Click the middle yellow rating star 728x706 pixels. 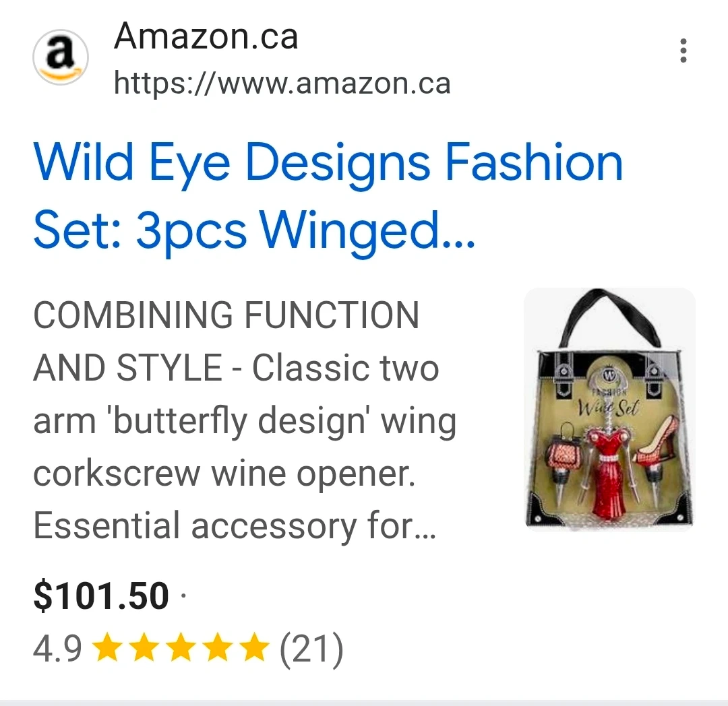(x=181, y=649)
